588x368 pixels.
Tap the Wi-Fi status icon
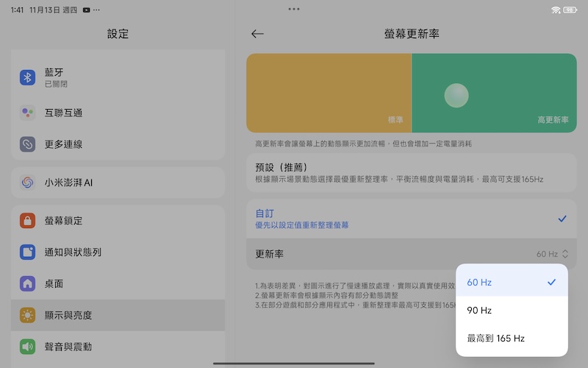point(556,10)
